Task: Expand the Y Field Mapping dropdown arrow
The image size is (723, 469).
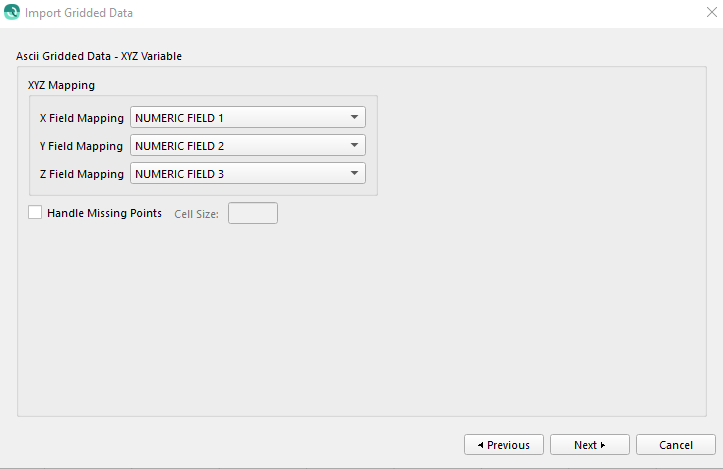Action: point(355,146)
